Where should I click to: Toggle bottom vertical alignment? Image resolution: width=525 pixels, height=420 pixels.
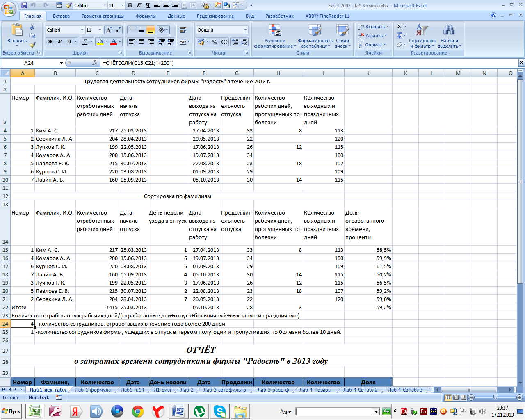[151, 30]
